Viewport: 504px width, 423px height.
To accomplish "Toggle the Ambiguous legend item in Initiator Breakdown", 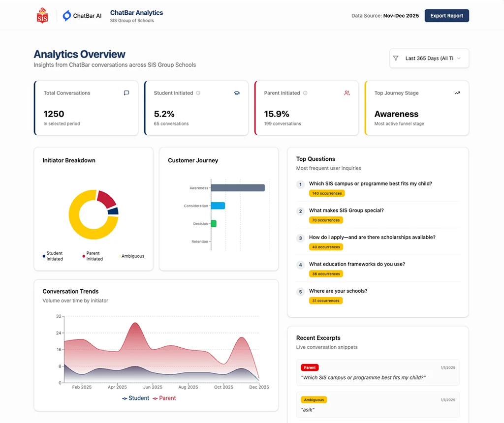I will [x=132, y=256].
